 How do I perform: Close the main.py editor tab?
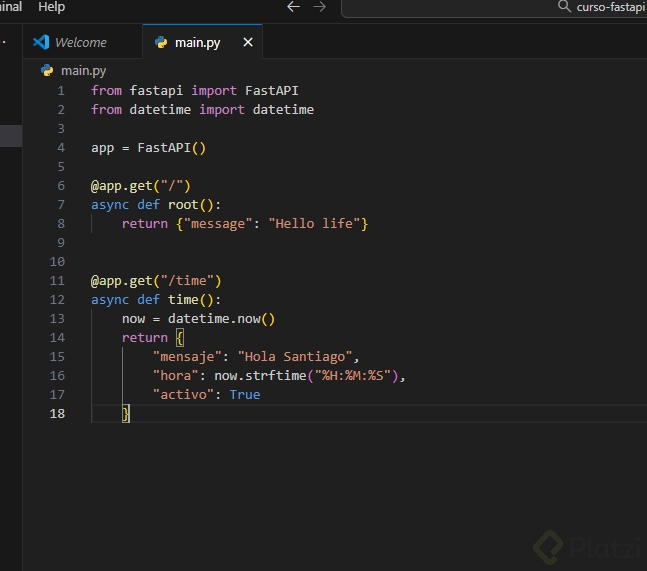coord(248,42)
